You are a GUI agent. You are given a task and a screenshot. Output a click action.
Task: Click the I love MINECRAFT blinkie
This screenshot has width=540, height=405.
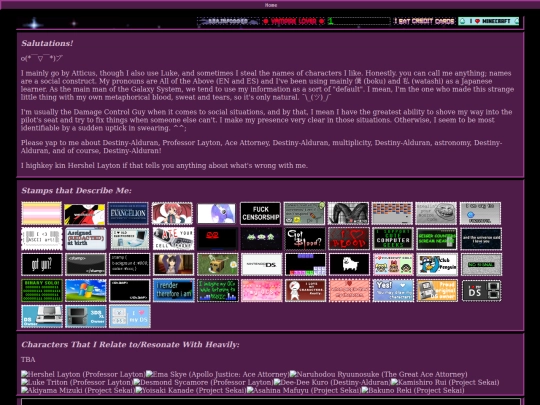click(488, 21)
